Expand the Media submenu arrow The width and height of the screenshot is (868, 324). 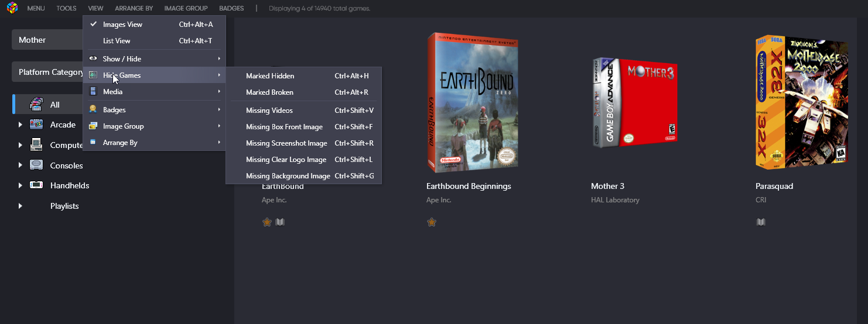pyautogui.click(x=219, y=91)
